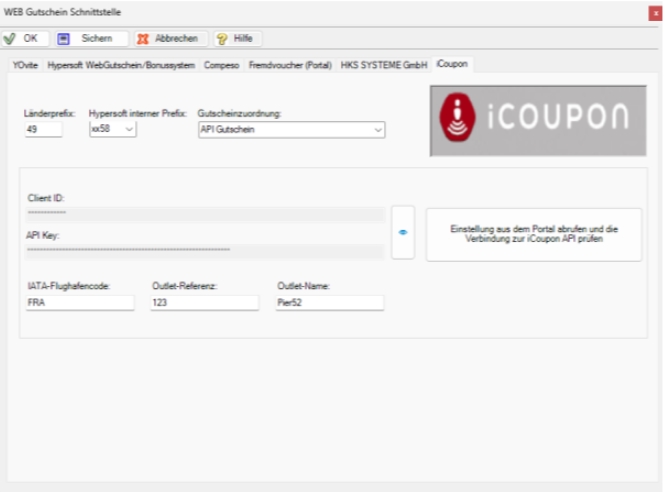This screenshot has width=665, height=492.
Task: Switch to Fremdvoucher (Portal) tab
Action: (x=290, y=65)
